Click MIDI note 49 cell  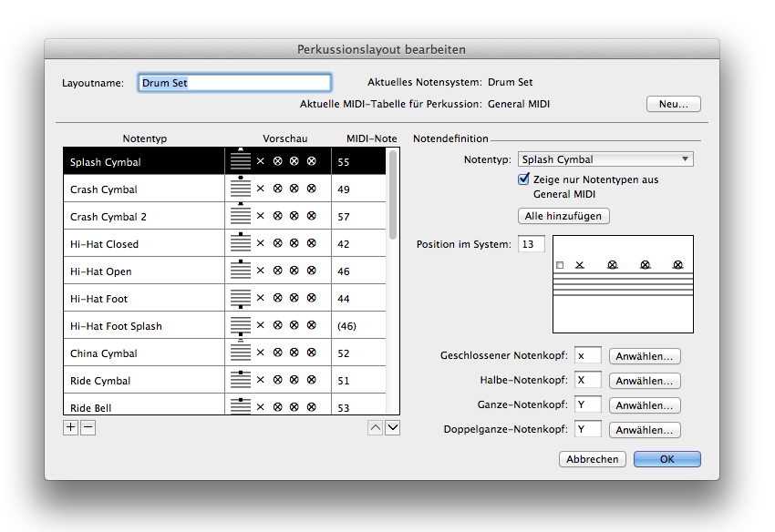tap(358, 189)
